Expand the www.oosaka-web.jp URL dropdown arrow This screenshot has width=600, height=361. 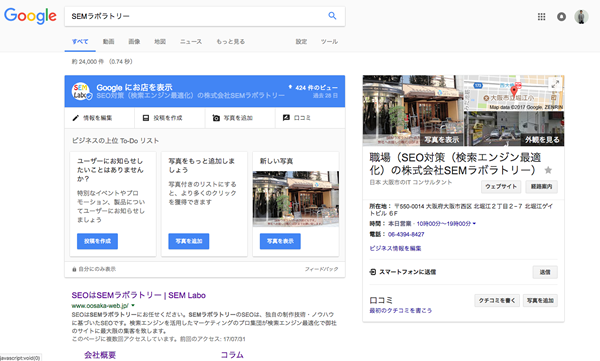click(133, 305)
